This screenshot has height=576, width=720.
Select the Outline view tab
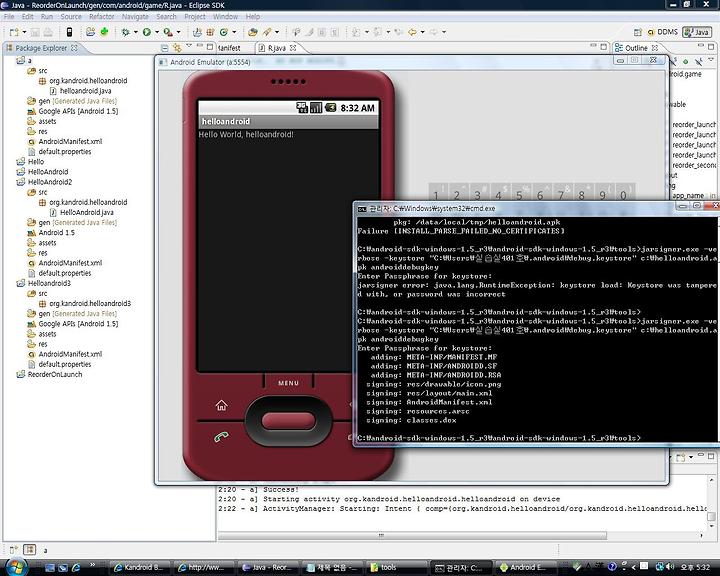tap(636, 48)
